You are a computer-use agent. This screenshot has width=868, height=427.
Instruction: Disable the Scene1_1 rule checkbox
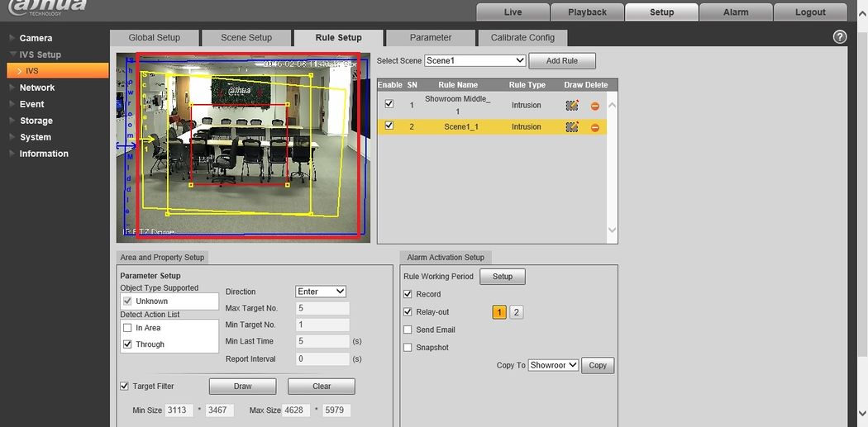389,126
